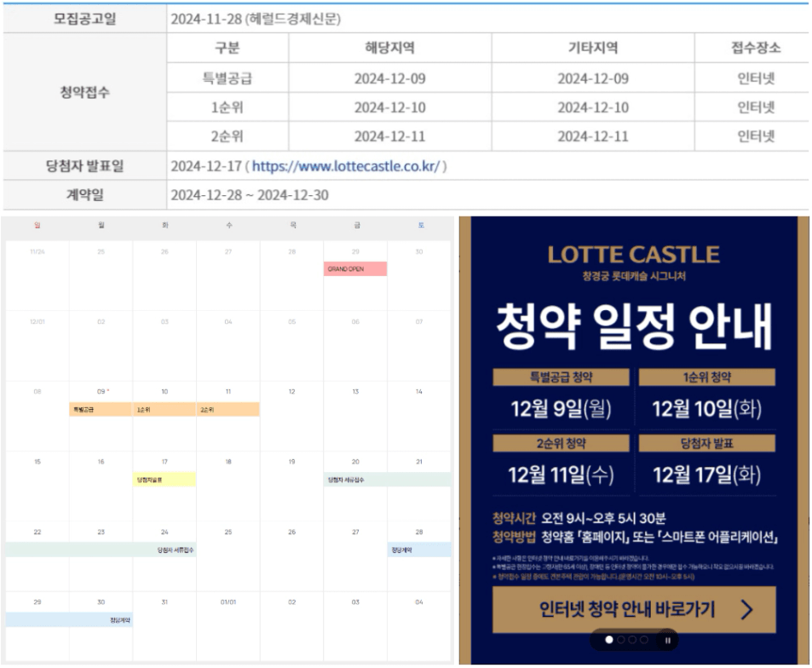
Task: Click 기타지역 date 2024-12-11
Action: click(x=593, y=136)
